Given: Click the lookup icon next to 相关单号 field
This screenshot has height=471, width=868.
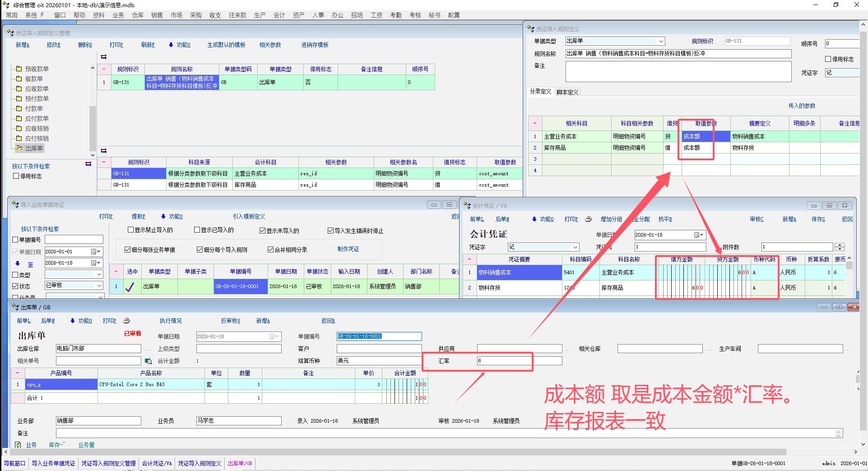Looking at the screenshot, I should coord(148,361).
